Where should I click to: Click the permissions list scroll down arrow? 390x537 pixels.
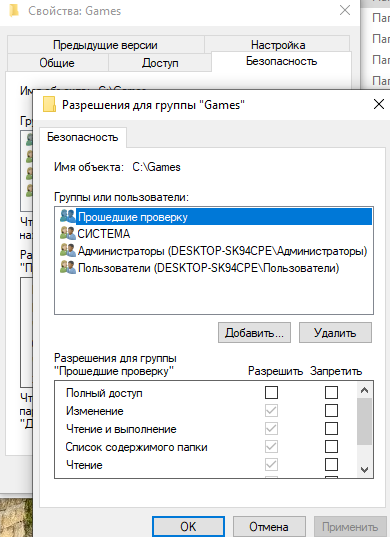(x=364, y=470)
